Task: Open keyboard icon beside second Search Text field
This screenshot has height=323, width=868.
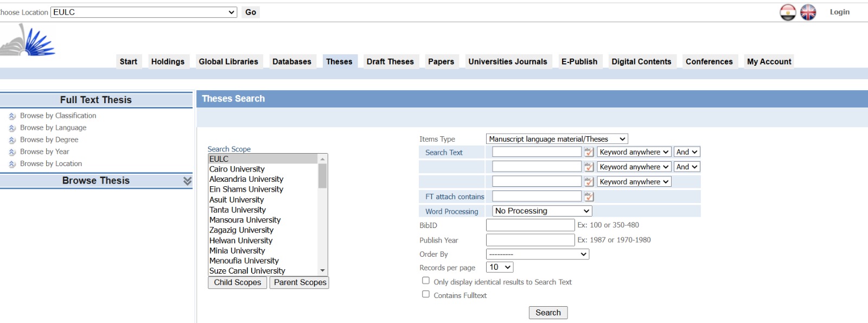Action: 589,167
